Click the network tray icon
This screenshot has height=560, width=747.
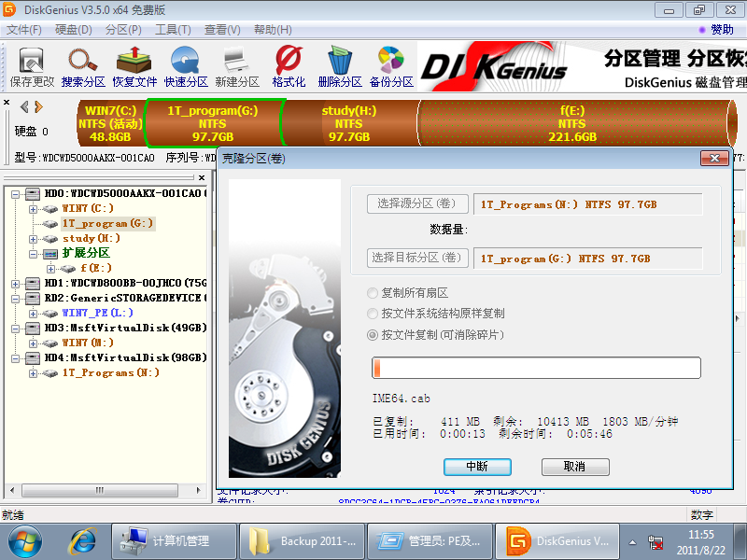click(x=656, y=542)
